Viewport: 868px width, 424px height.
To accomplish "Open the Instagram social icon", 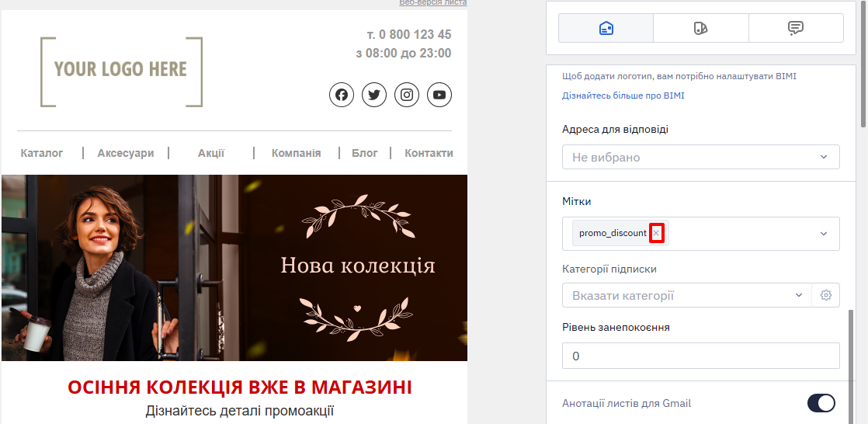I will tap(407, 95).
